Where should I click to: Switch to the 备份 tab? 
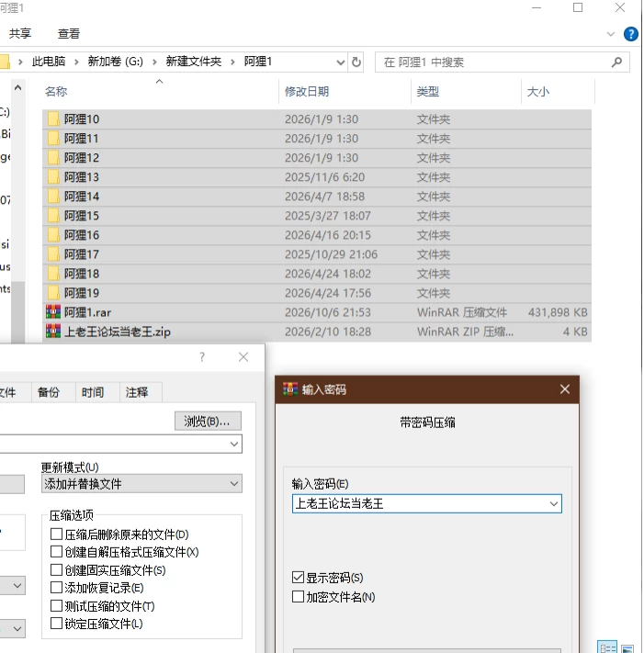coord(49,392)
